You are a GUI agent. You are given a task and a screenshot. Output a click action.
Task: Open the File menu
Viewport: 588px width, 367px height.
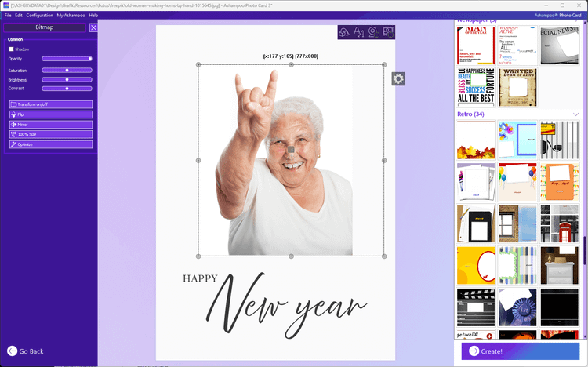click(x=8, y=15)
